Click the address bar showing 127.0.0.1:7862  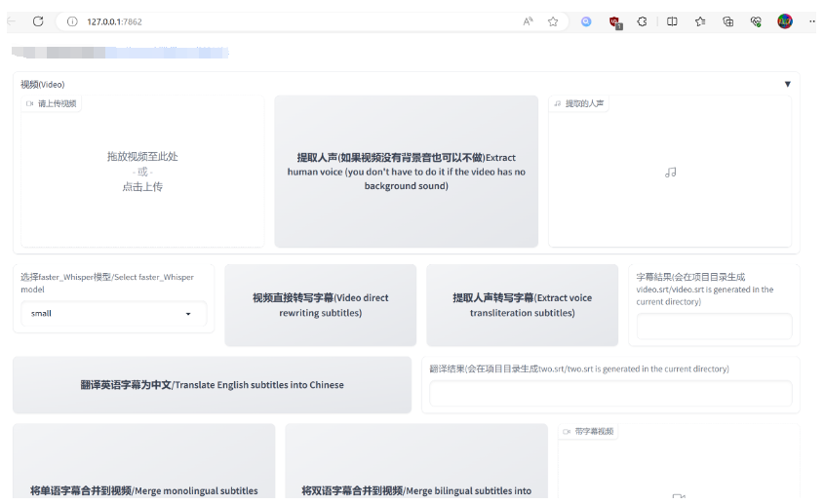click(293, 21)
